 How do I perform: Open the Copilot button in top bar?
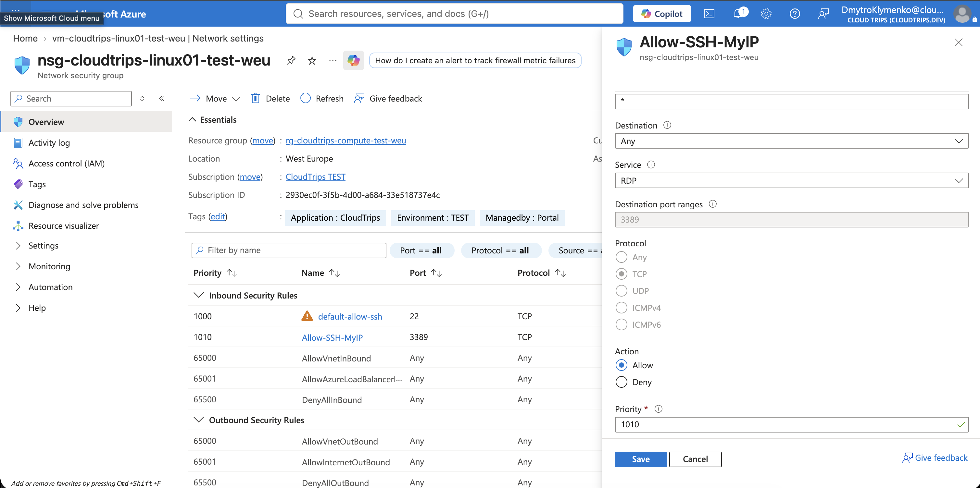[661, 14]
